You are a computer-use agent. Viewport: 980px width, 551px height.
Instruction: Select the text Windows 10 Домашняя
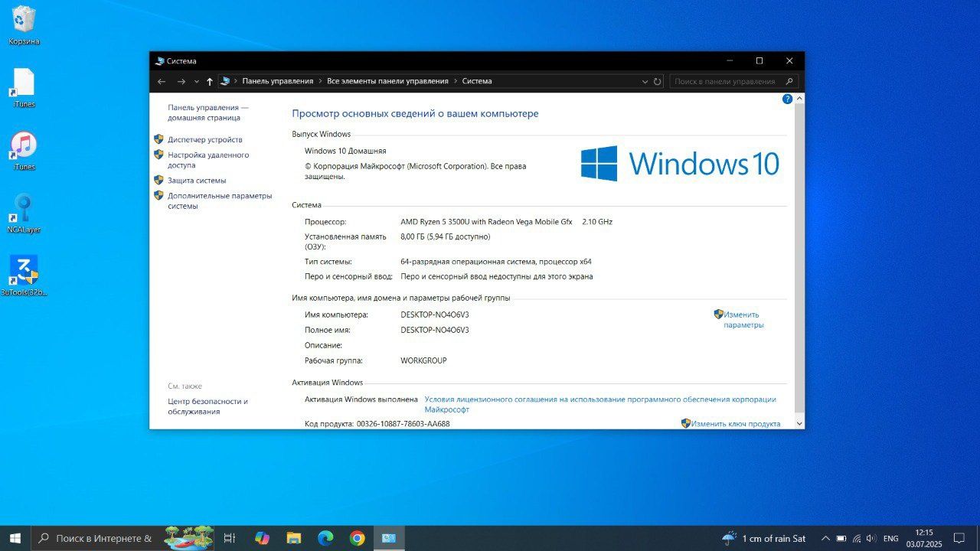[345, 151]
